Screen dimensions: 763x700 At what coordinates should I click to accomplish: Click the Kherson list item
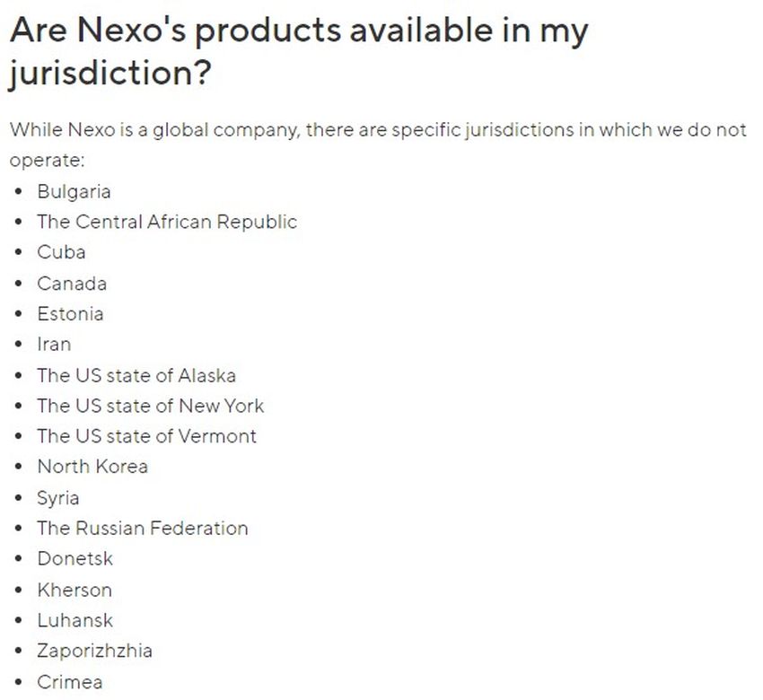(x=75, y=590)
